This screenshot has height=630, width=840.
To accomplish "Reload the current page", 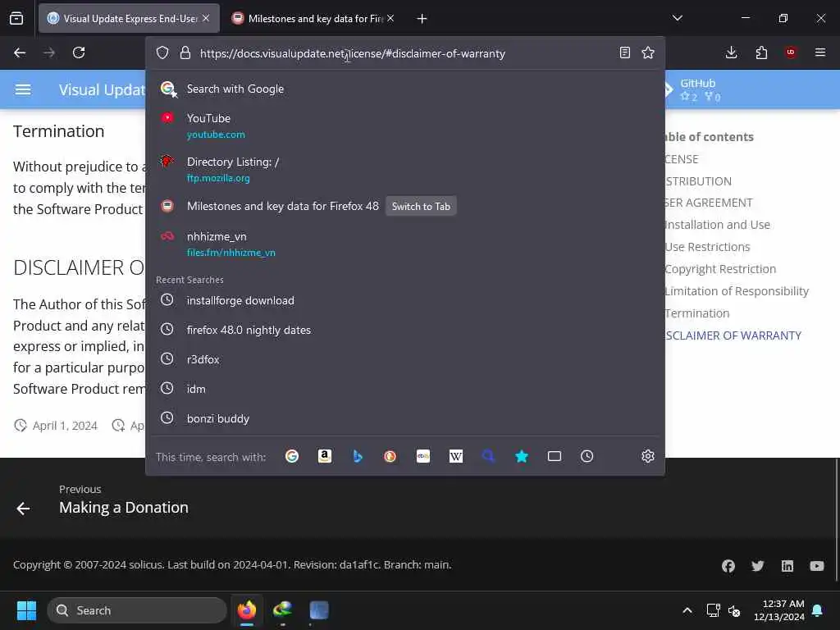I will coord(79,52).
